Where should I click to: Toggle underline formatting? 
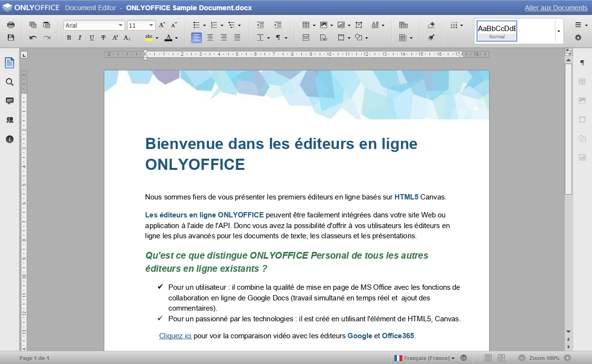[92, 37]
